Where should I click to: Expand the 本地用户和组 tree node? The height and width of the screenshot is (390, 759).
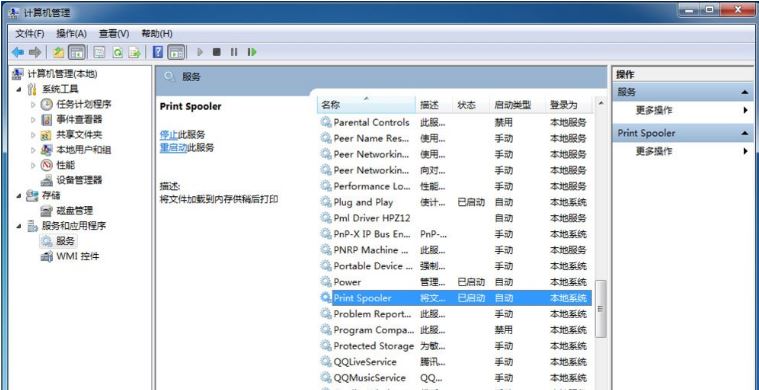pyautogui.click(x=33, y=150)
